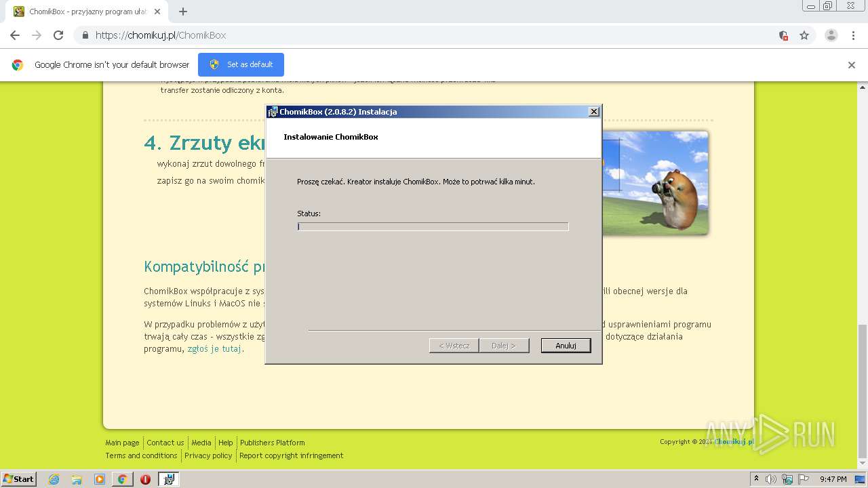Click the installer status progress bar
Image resolution: width=868 pixels, height=488 pixels.
[x=433, y=226]
